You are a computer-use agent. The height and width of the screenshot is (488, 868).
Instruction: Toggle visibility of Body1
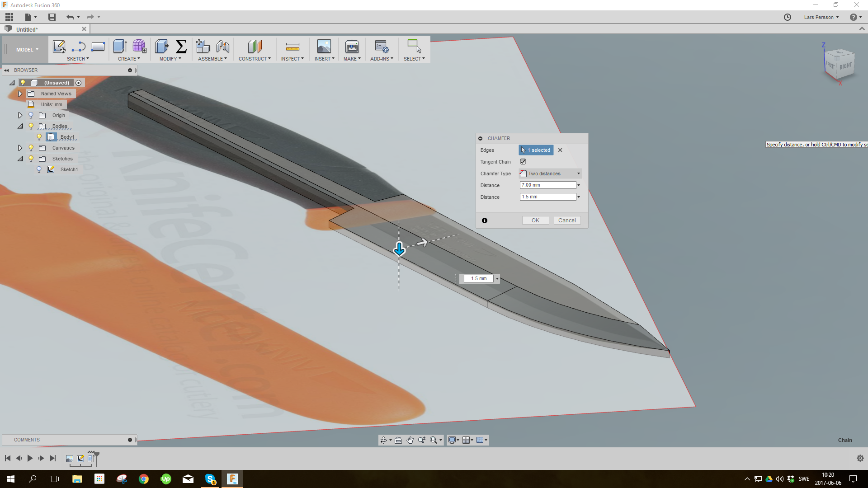(x=40, y=136)
